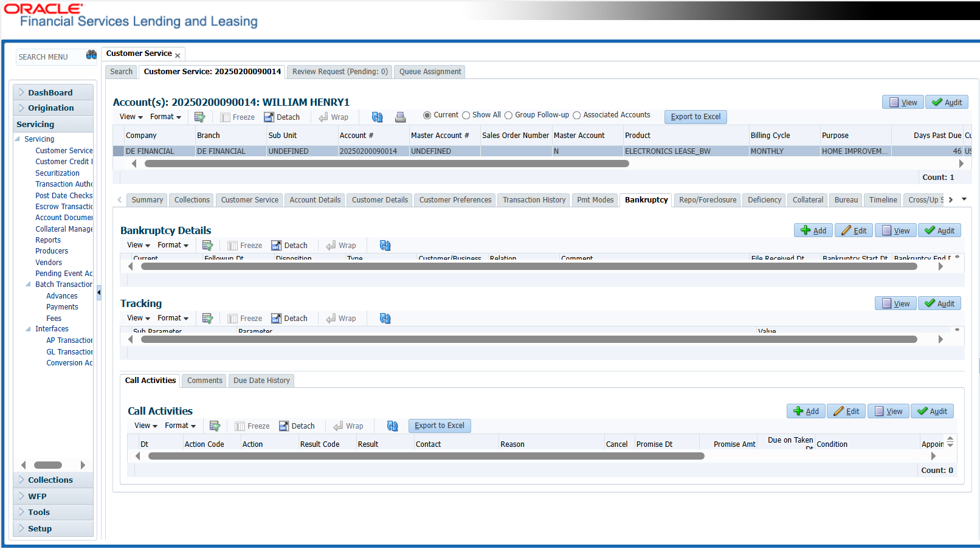Image resolution: width=980 pixels, height=549 pixels.
Task: Click Detach in Call Activities toolbar
Action: (x=297, y=426)
